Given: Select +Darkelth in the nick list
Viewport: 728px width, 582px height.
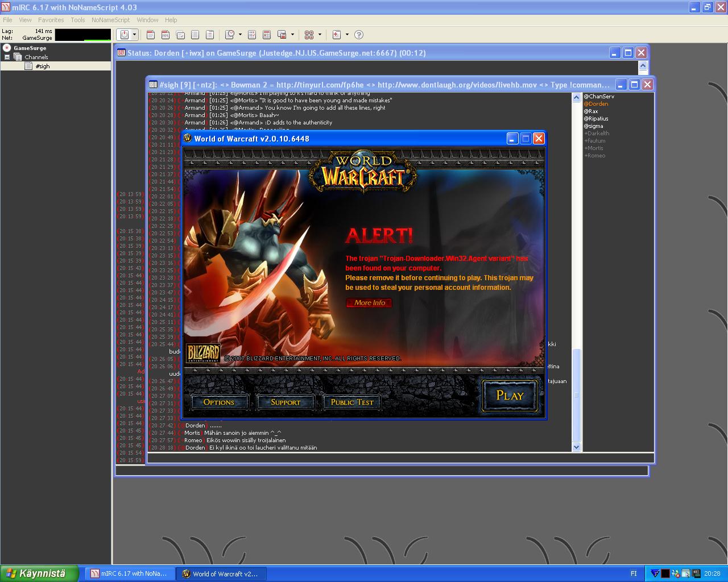Looking at the screenshot, I should (x=597, y=134).
